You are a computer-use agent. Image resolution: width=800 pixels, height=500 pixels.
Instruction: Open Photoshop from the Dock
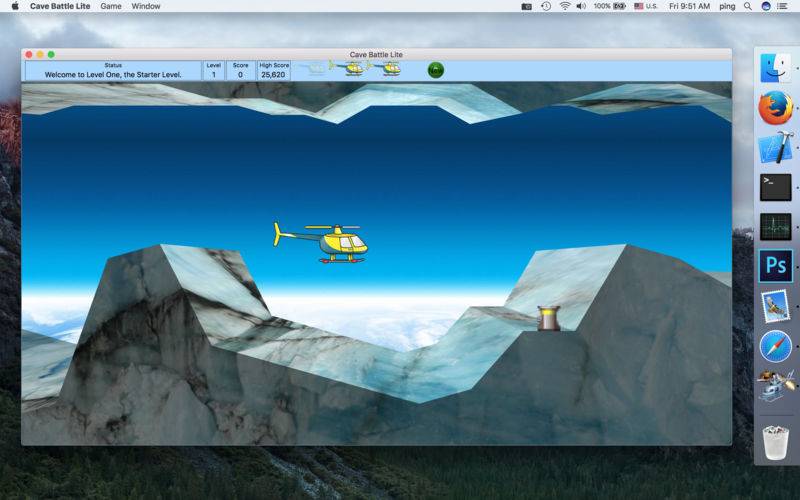(776, 266)
